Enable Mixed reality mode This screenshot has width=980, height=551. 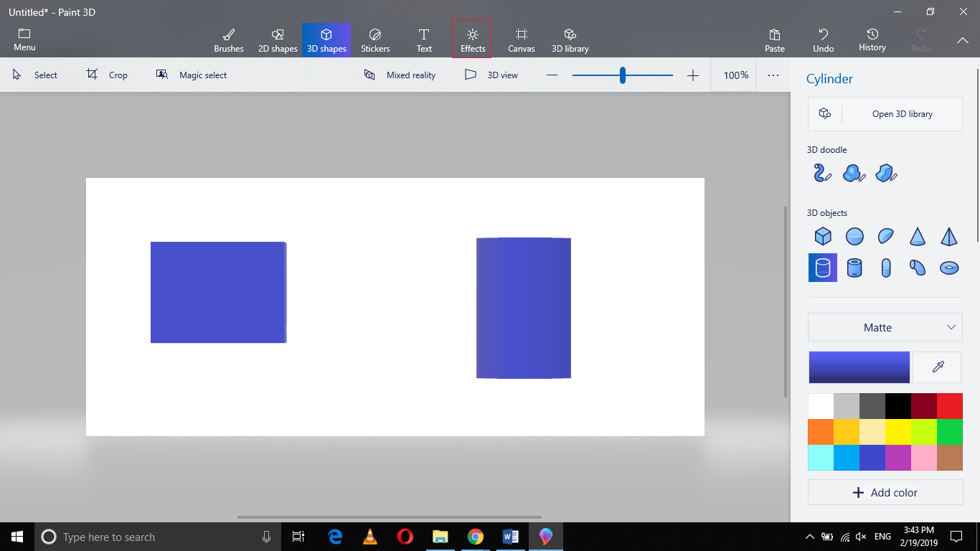400,75
